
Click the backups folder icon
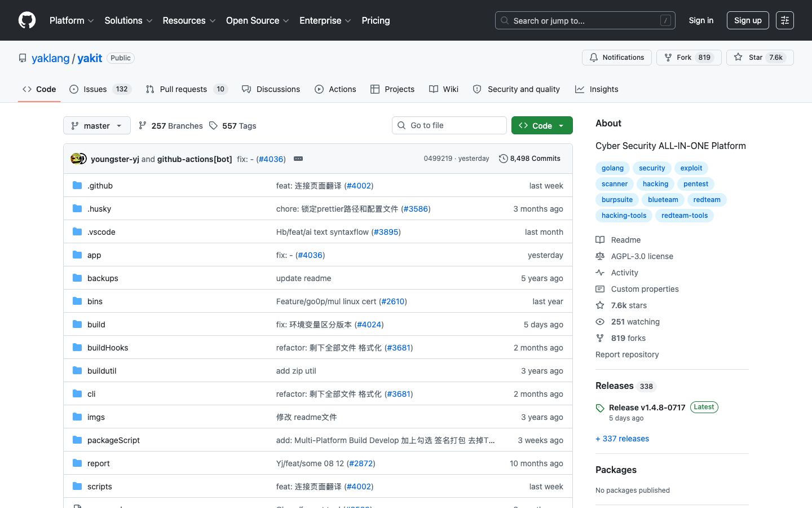(x=77, y=278)
